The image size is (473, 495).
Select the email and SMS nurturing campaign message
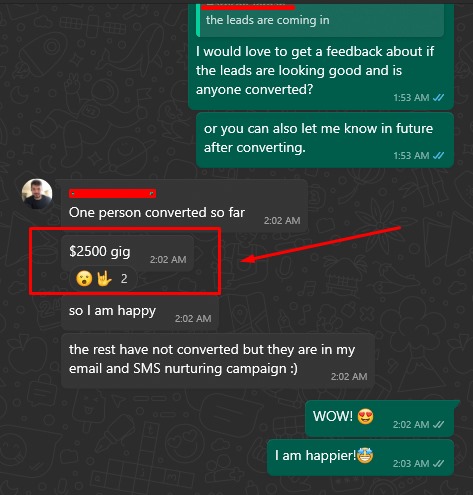pyautogui.click(x=218, y=361)
